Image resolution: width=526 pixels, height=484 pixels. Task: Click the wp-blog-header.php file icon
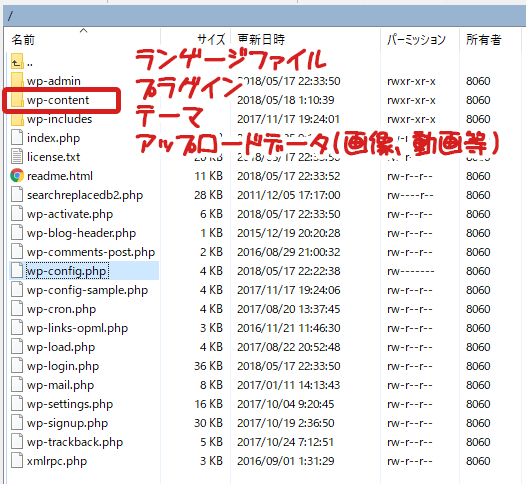17,233
